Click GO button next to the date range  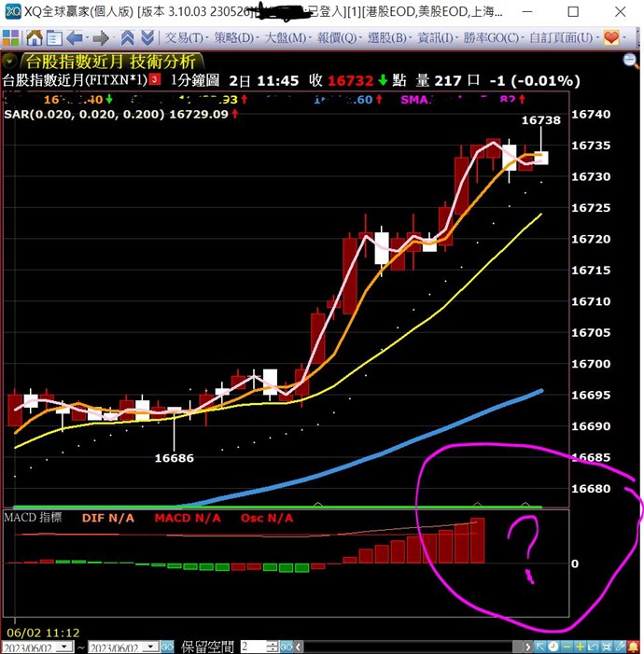166,647
